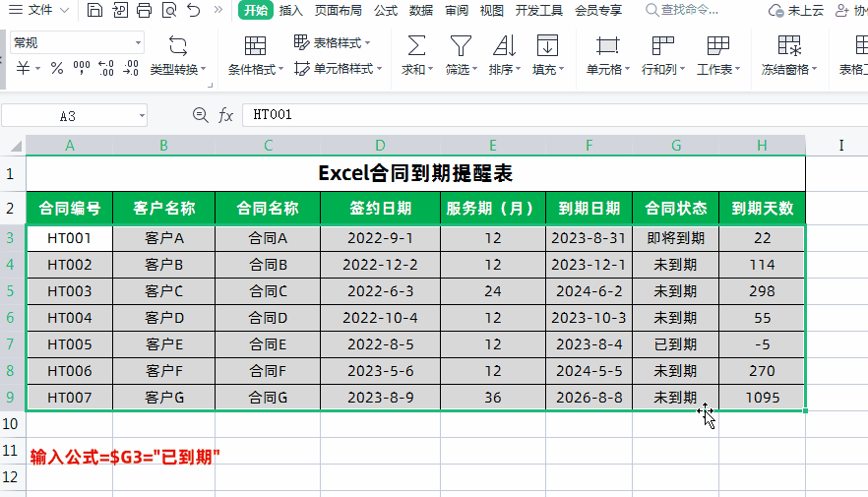Select column D header
Image resolution: width=868 pixels, height=497 pixels.
point(380,146)
